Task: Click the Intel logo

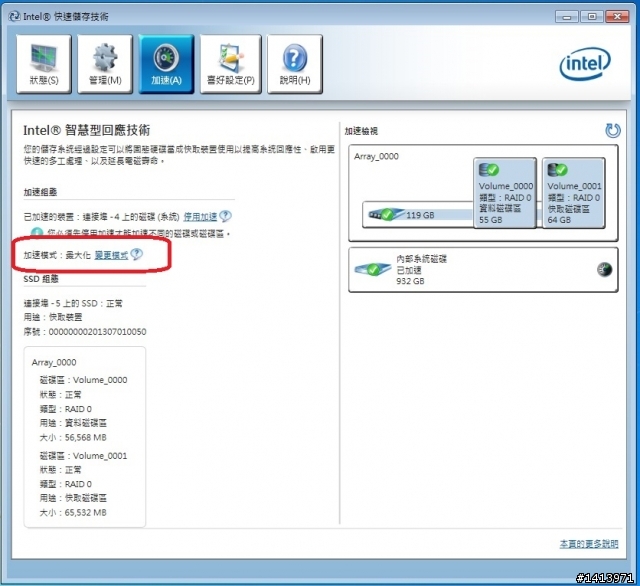Action: pos(584,63)
